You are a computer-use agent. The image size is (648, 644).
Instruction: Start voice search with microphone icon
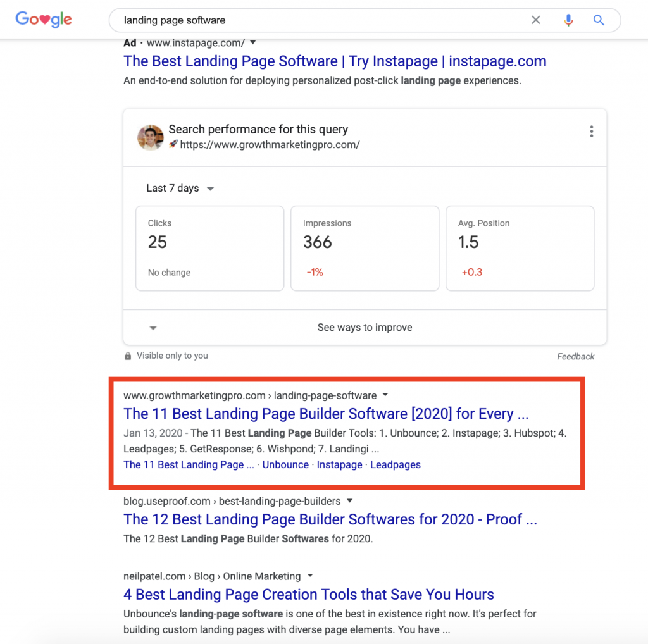pos(568,20)
